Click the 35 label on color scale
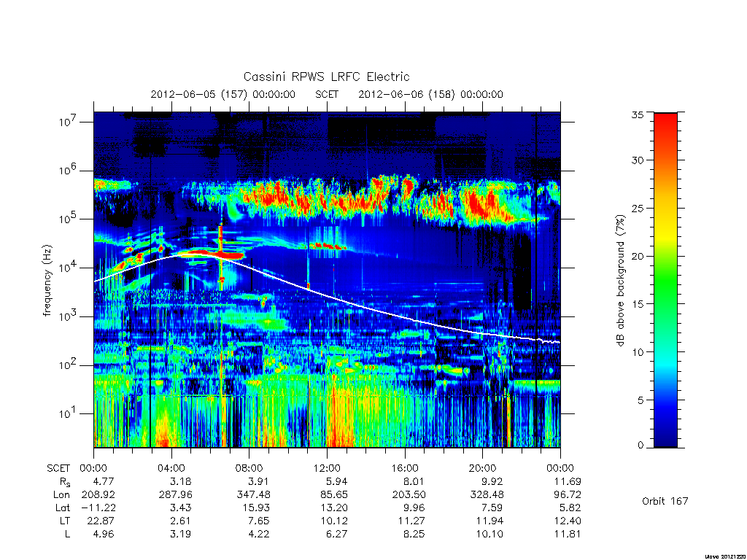 coord(637,114)
